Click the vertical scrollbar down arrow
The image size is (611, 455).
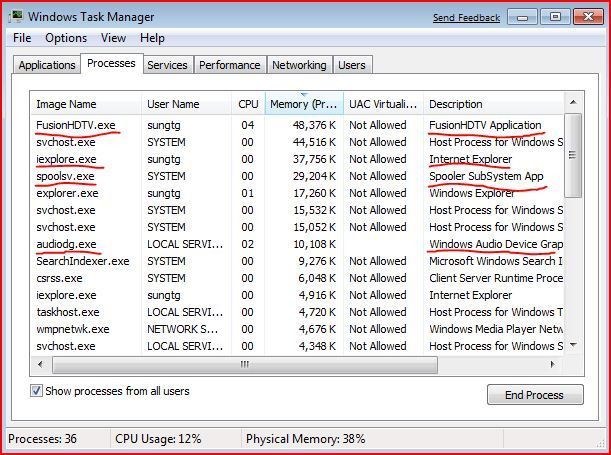573,345
